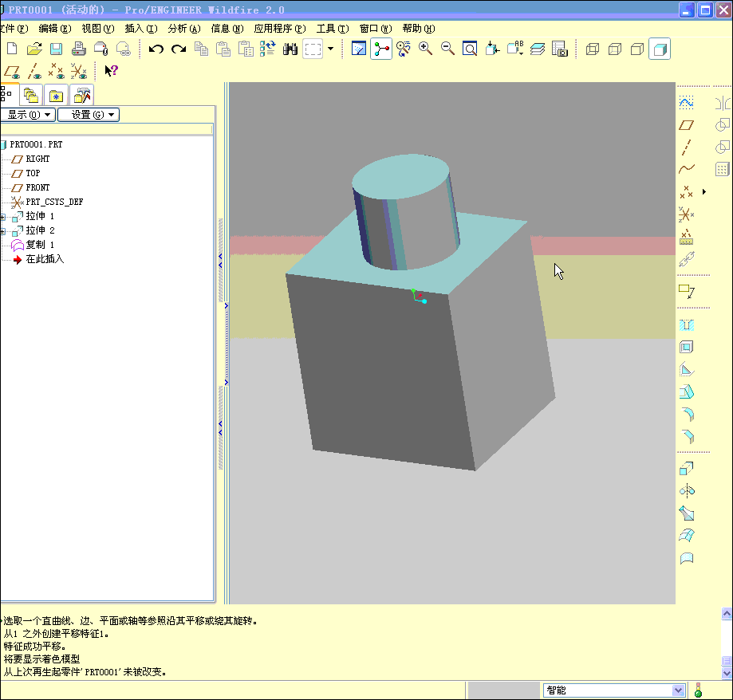Redo the last undone action
Screen dimensions: 733x700
[179, 49]
